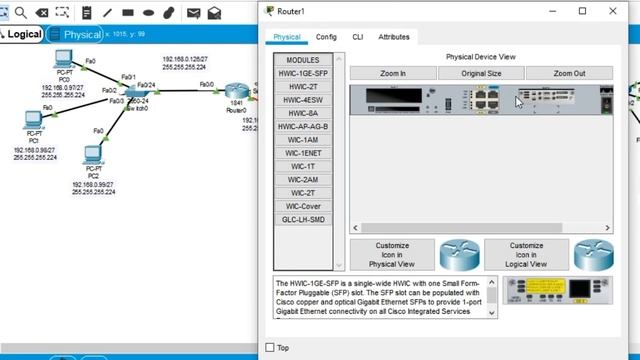Select the Draw Freeform tool
The height and width of the screenshot is (360, 640).
coord(169,13)
